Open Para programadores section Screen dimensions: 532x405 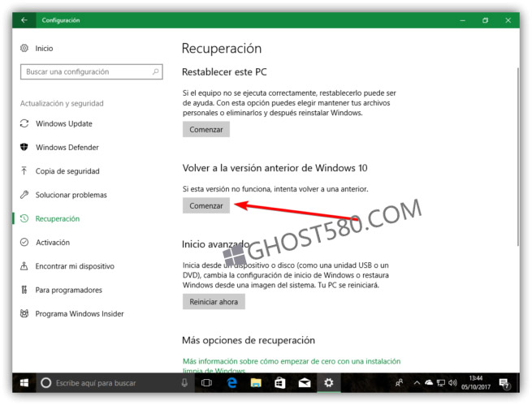(x=68, y=290)
